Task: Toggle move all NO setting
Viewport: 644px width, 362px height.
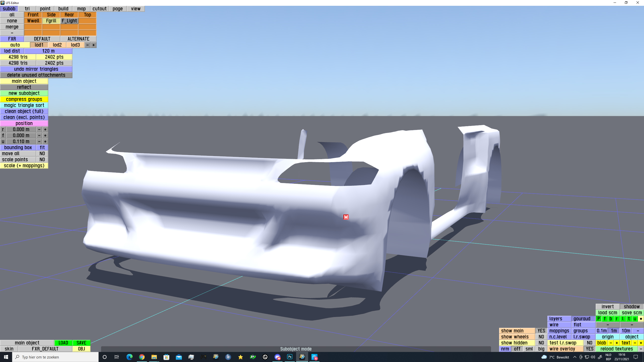Action: 42,154
